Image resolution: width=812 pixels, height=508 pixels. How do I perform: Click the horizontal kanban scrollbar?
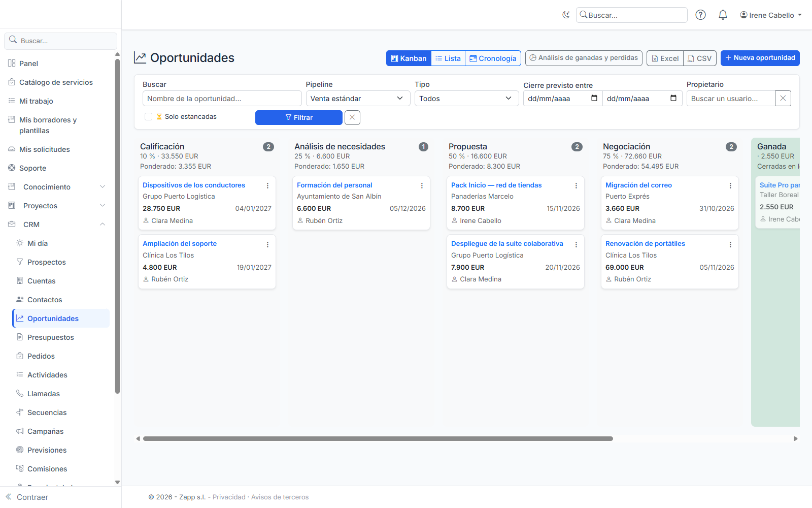pyautogui.click(x=378, y=438)
